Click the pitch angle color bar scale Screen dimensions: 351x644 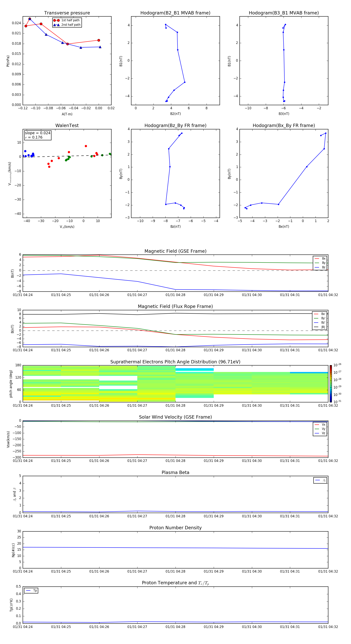pos(331,384)
